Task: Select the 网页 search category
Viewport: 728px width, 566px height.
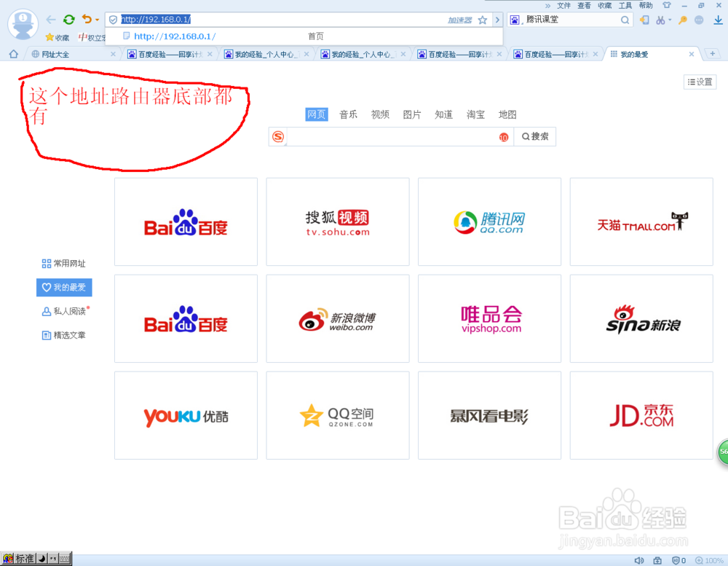Action: 317,114
